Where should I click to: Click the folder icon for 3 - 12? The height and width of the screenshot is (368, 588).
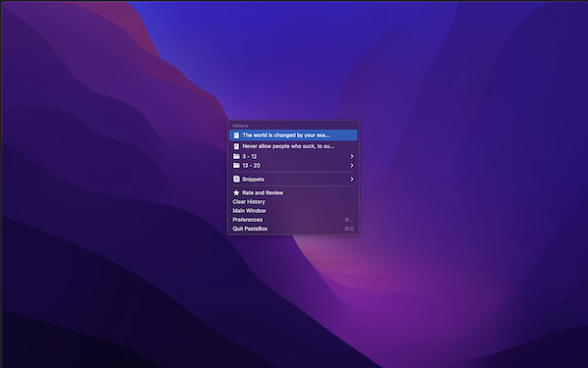[236, 156]
